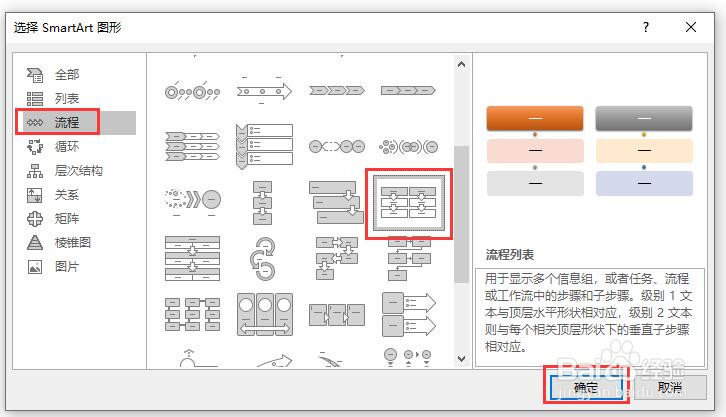The height and width of the screenshot is (417, 726).
Task: Click the light pink preview block
Action: tap(535, 151)
